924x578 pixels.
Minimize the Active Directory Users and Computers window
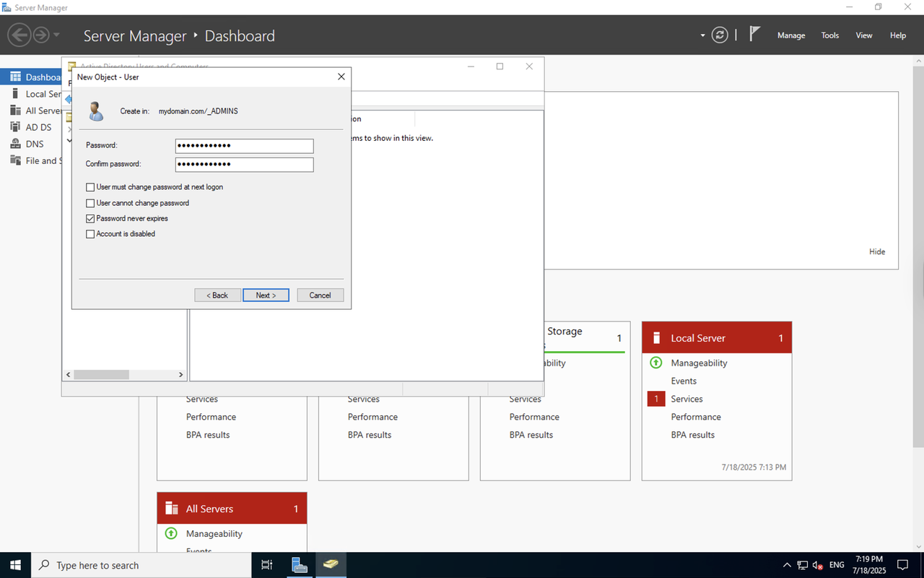[471, 66]
